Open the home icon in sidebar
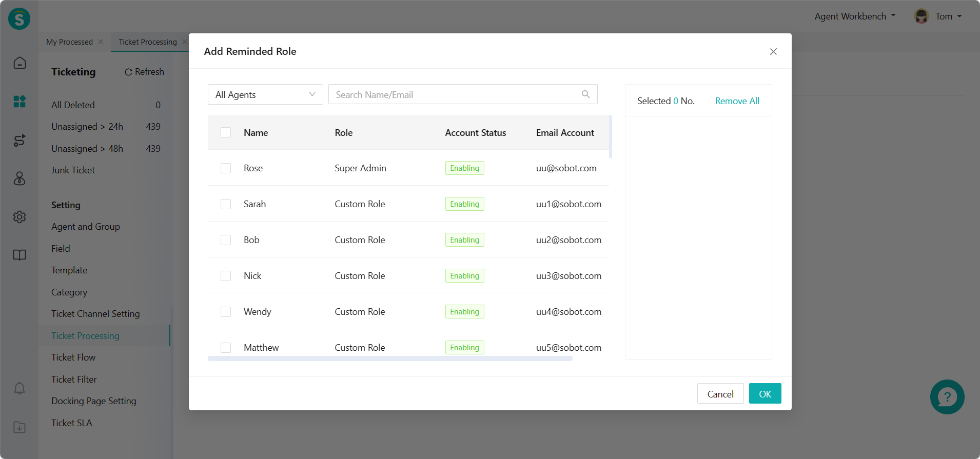 (x=19, y=63)
